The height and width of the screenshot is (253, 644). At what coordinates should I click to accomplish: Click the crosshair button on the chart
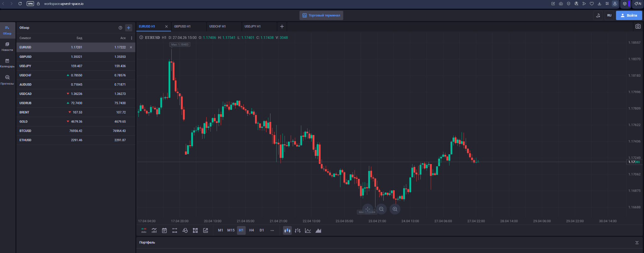368,209
